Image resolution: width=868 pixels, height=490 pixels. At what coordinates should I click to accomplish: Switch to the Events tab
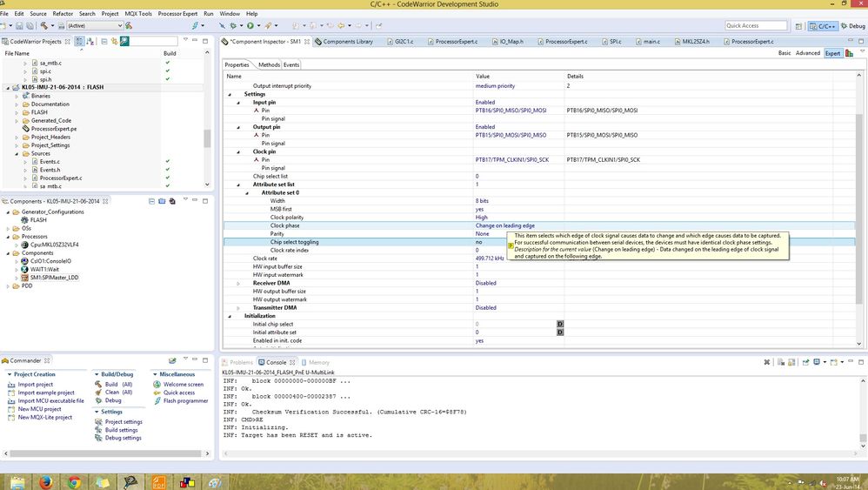[291, 64]
